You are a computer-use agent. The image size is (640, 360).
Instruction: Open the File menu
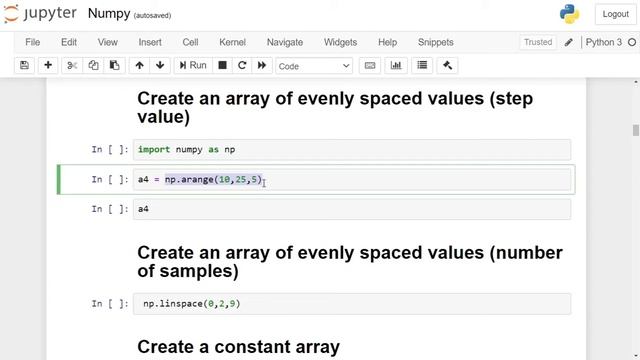[x=33, y=42]
